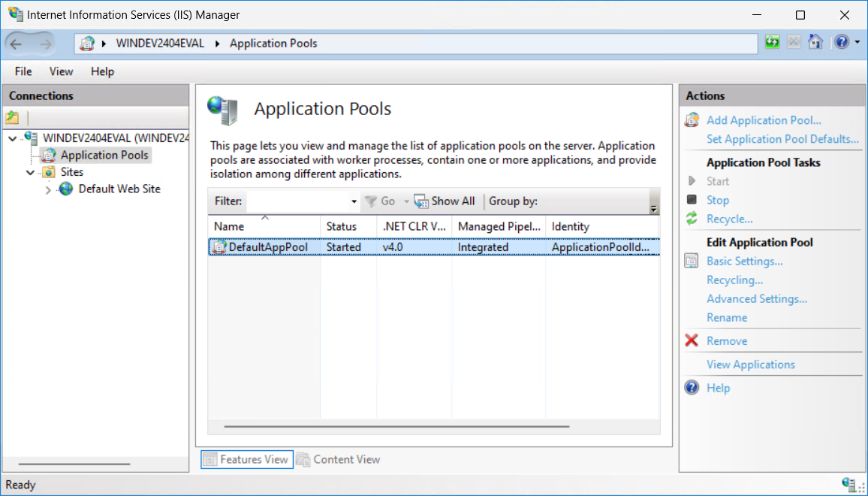Open Basic Settings... link
The width and height of the screenshot is (868, 496).
click(745, 261)
